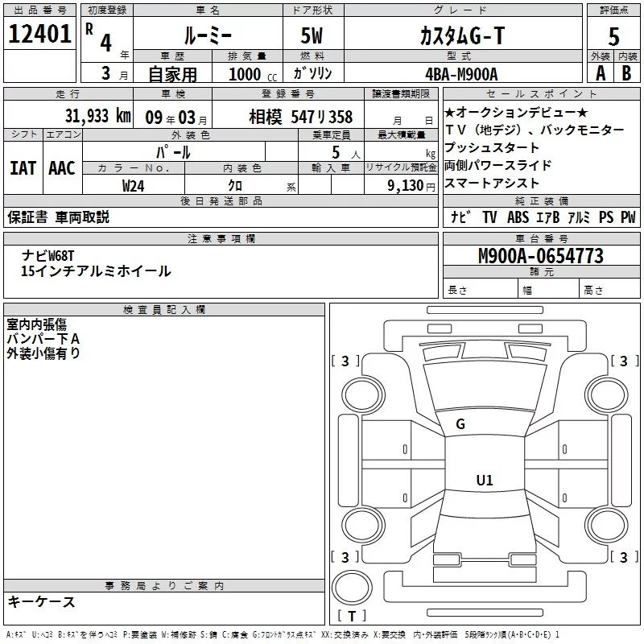Select the 事務局よりご案内 header
Screen dimensions: 644x644
tap(164, 586)
